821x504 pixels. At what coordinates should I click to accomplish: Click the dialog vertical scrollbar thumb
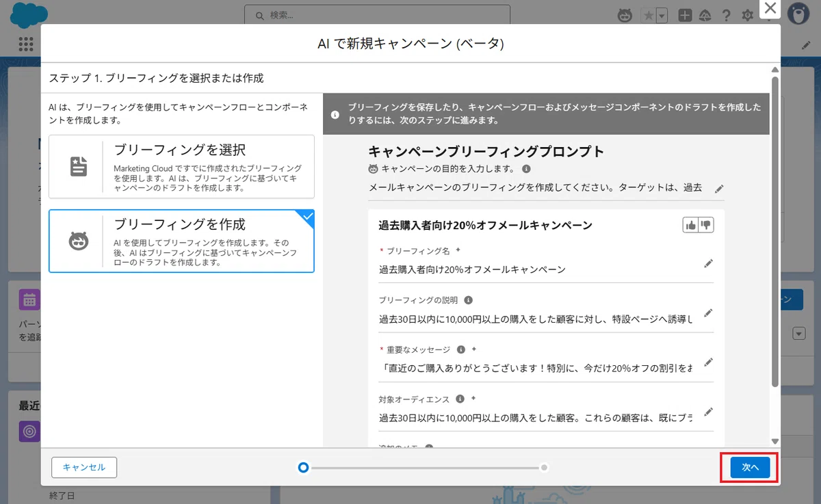(774, 231)
